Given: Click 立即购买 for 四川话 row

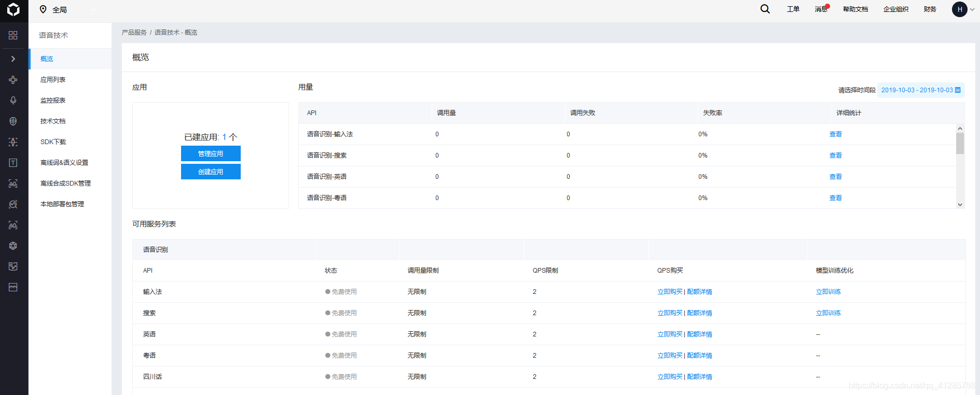Looking at the screenshot, I should (x=670, y=377).
